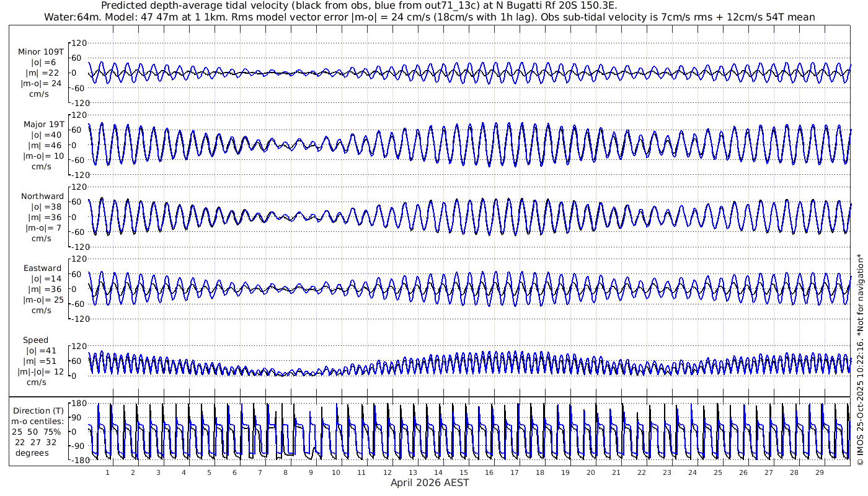868x496 pixels.
Task: Select date tick 29 on the x-axis
Action: pos(820,472)
